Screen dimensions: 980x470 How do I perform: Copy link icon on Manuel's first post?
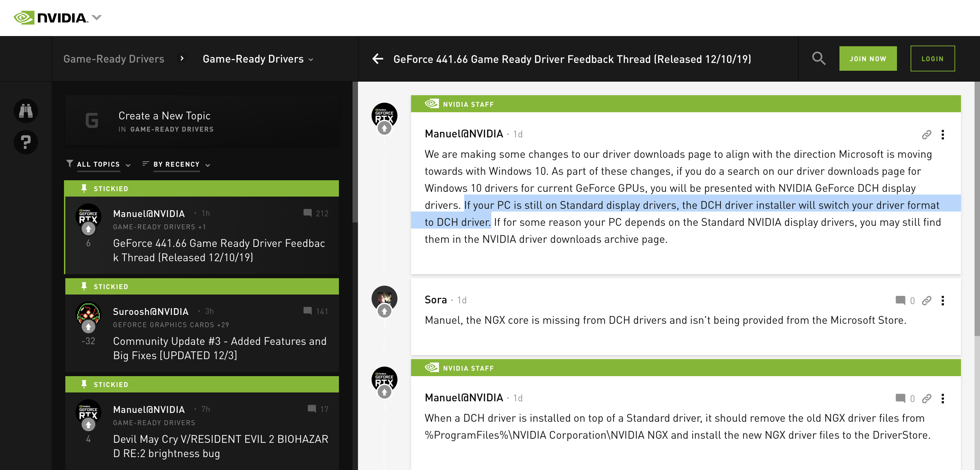tap(926, 135)
